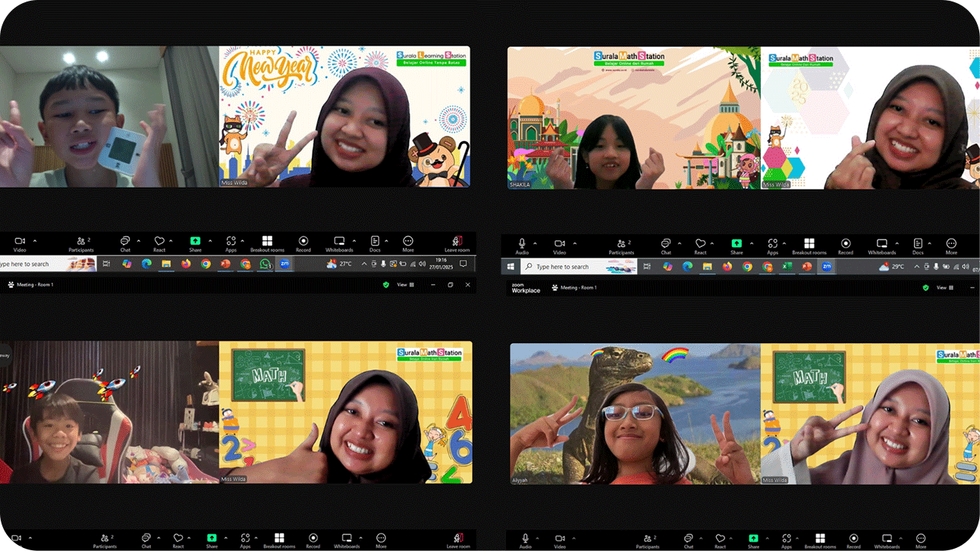Open Breakout rooms in SHAKILA's meeting toolbar
The height and width of the screenshot is (551, 980).
tap(809, 246)
